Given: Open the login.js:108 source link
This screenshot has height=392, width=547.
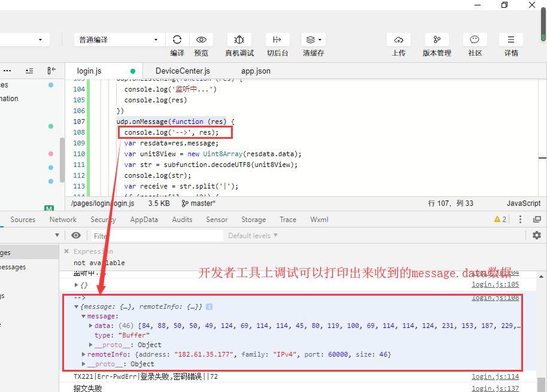Looking at the screenshot, I should (x=495, y=297).
